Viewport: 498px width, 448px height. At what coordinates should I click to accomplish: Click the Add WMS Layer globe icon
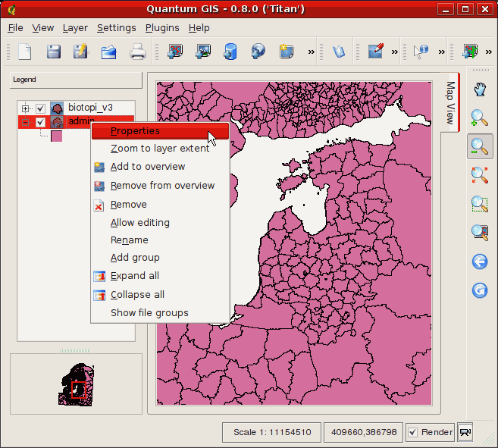[x=258, y=52]
